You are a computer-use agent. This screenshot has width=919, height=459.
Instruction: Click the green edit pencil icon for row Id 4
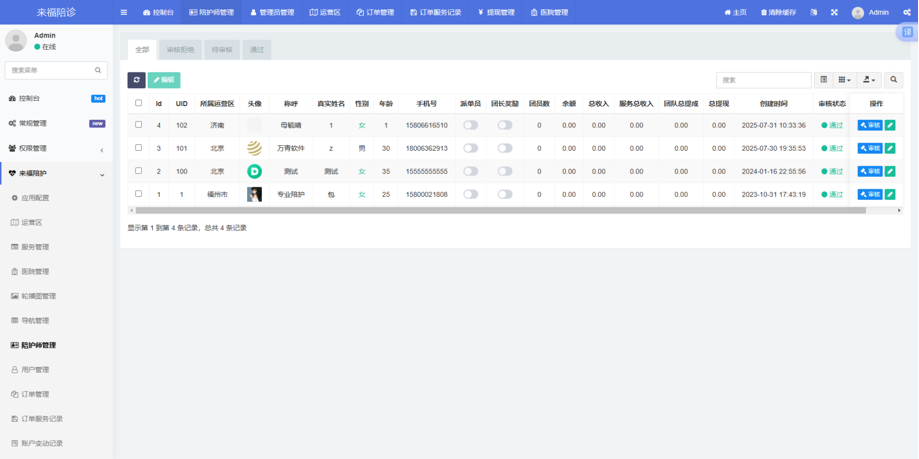click(x=890, y=125)
